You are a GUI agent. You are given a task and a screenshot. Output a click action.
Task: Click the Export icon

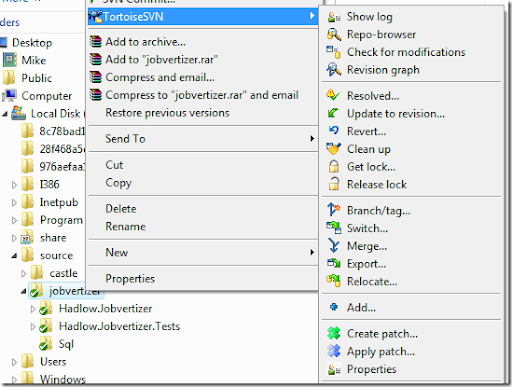point(334,263)
